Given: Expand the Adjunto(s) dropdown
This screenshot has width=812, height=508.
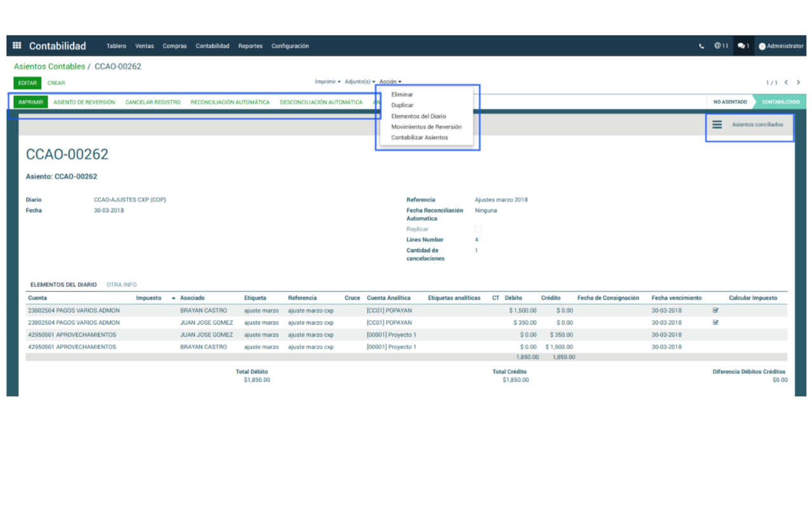Looking at the screenshot, I should pos(360,82).
